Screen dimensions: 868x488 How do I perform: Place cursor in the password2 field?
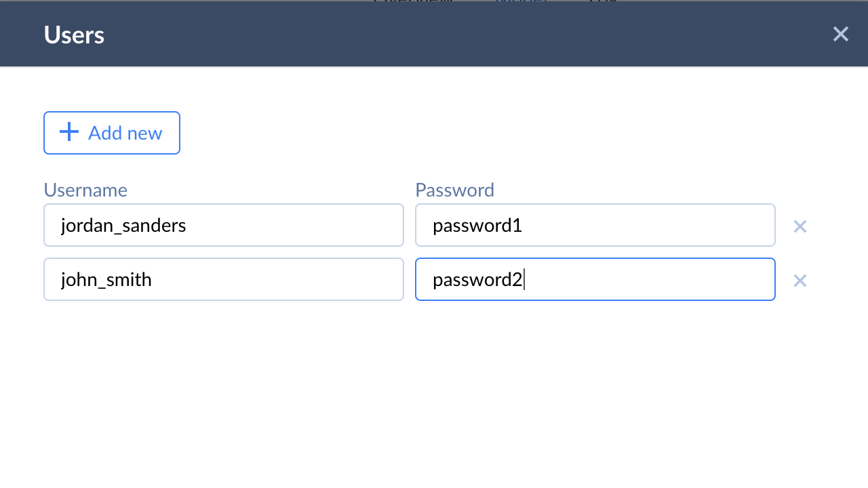(x=595, y=279)
